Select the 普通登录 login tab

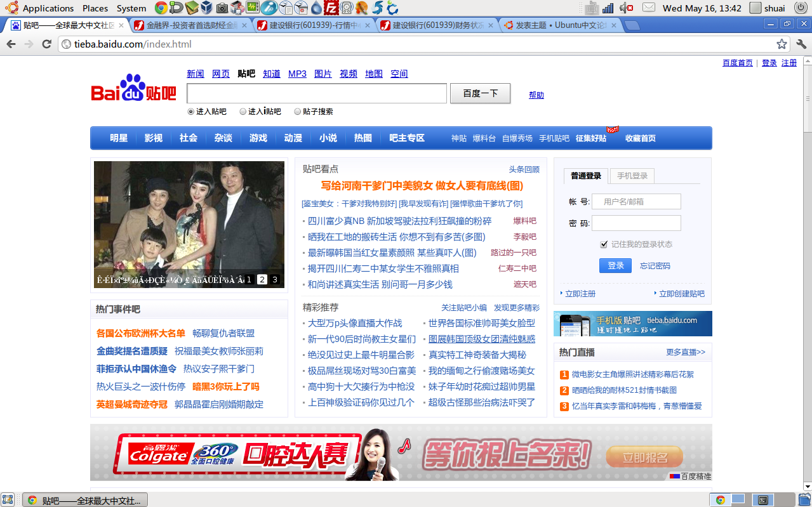(587, 176)
